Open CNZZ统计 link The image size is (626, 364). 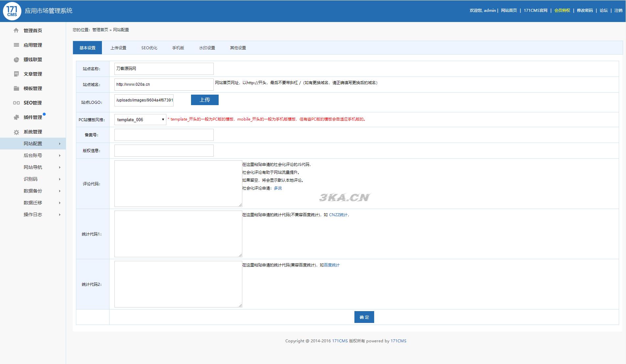point(338,215)
